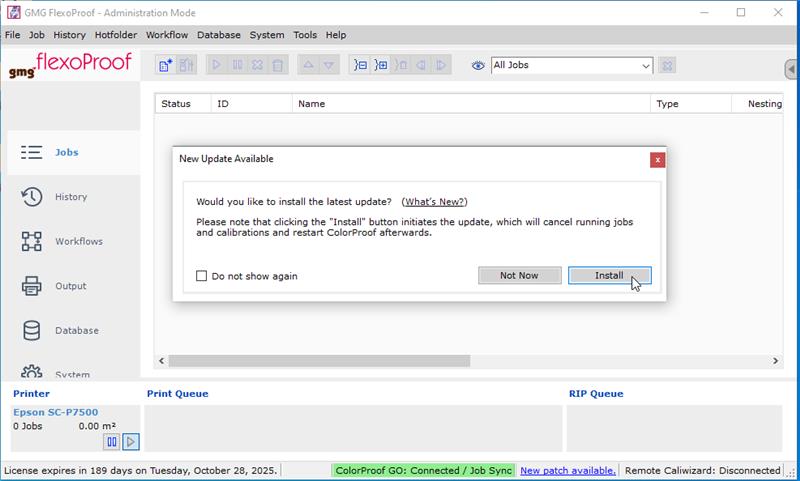800x481 pixels.
Task: Click the Remote Caliwizard Disconnected status
Action: pos(703,471)
